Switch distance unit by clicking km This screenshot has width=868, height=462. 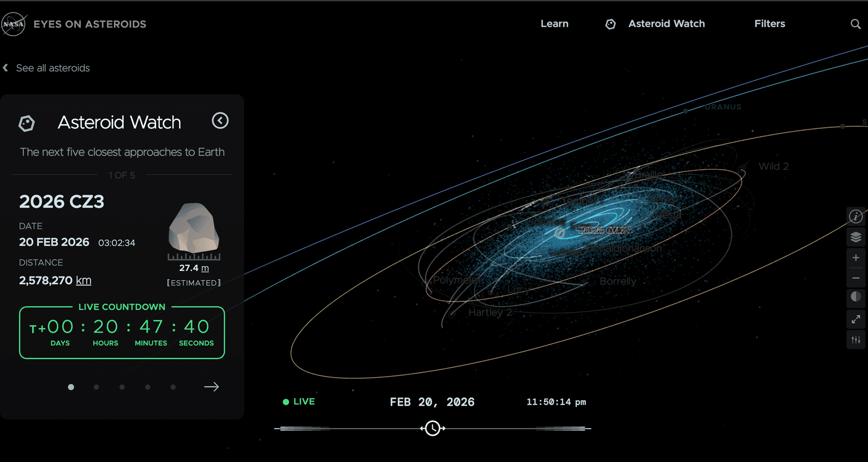[x=84, y=280]
